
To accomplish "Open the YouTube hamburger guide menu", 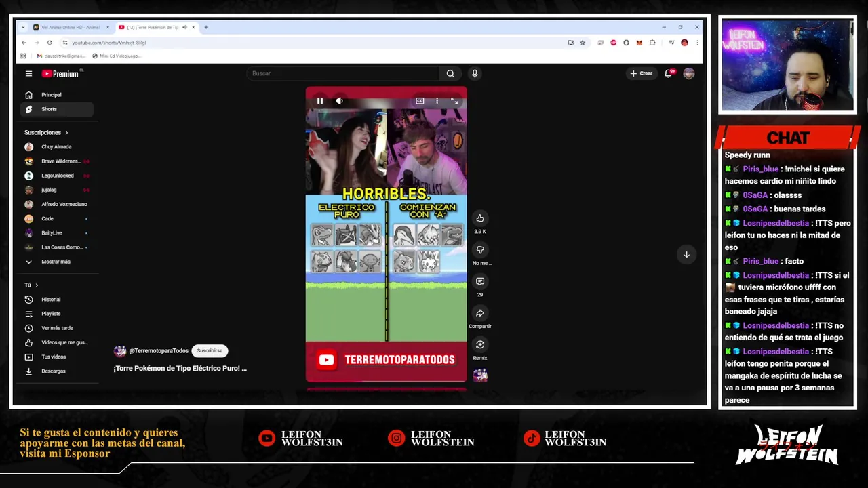I will (28, 73).
